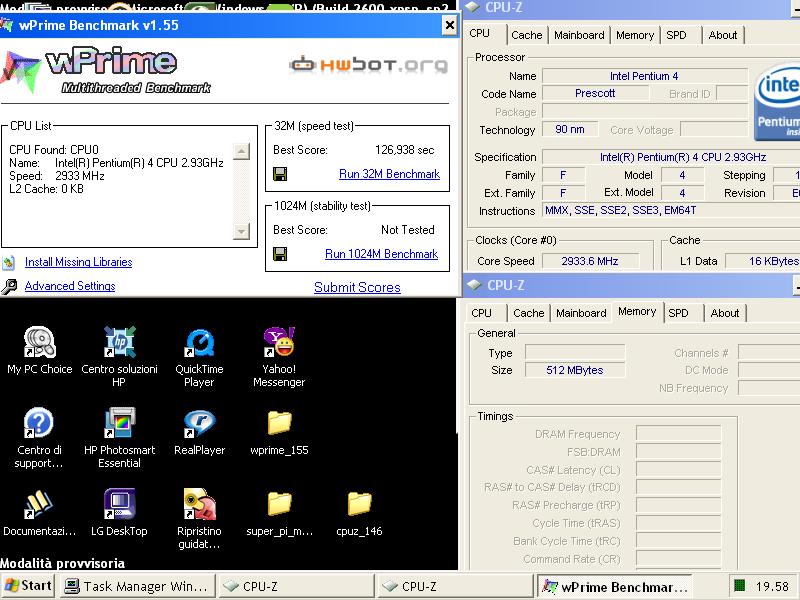Click the Install Missing Libraries icon
This screenshot has width=800, height=600.
tap(9, 262)
